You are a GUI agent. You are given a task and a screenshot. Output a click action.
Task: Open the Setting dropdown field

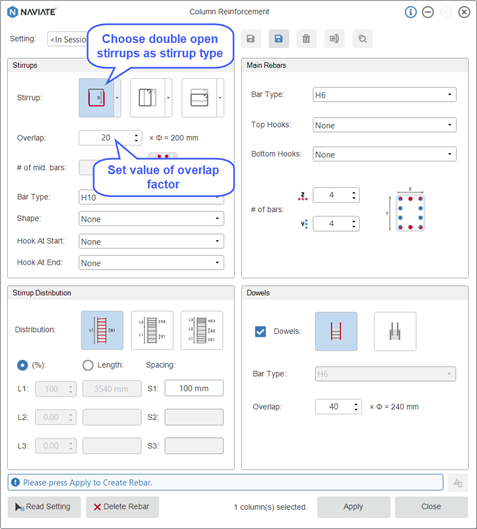(67, 39)
